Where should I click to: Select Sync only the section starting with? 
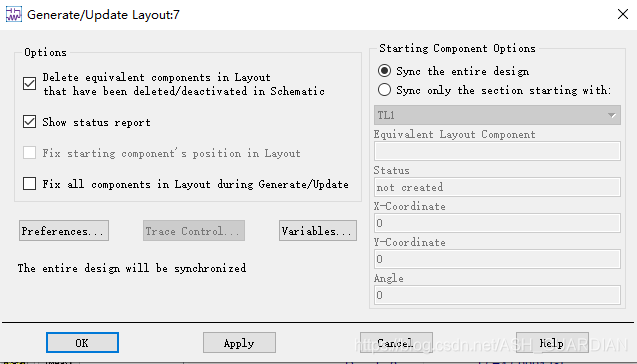(384, 89)
